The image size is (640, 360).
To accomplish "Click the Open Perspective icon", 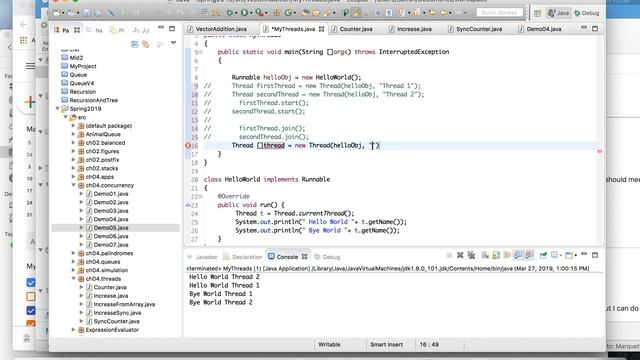I will [538, 13].
